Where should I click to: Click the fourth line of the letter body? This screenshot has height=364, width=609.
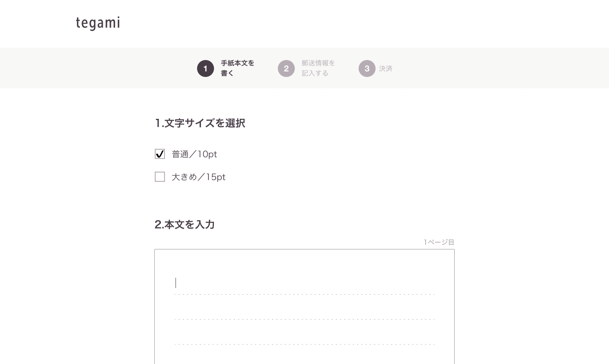304,356
